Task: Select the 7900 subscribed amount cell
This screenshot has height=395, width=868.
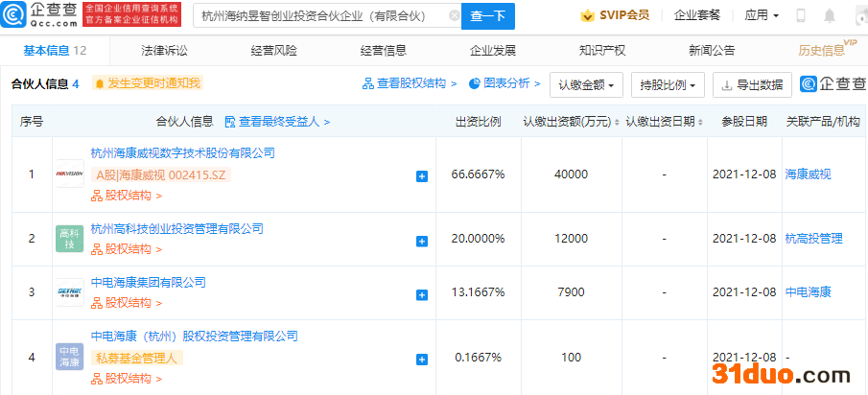Action: [571, 292]
